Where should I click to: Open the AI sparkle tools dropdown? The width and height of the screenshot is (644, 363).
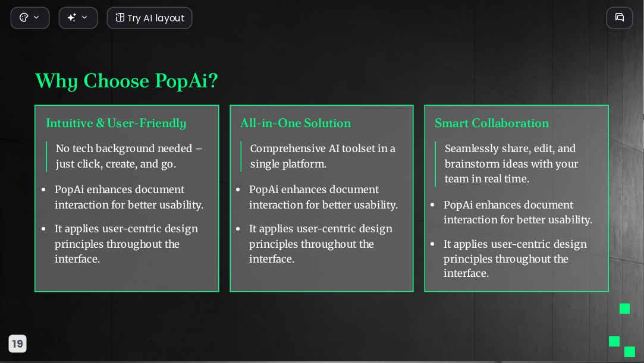78,18
